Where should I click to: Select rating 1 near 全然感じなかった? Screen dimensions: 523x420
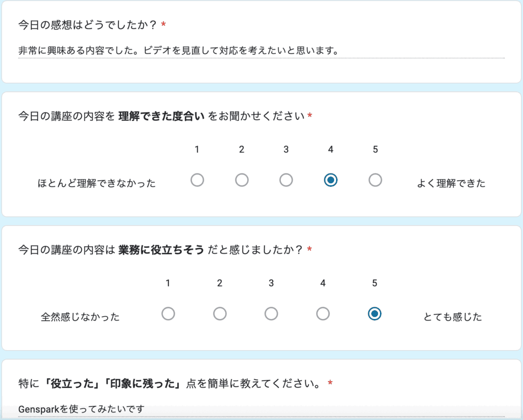(169, 314)
